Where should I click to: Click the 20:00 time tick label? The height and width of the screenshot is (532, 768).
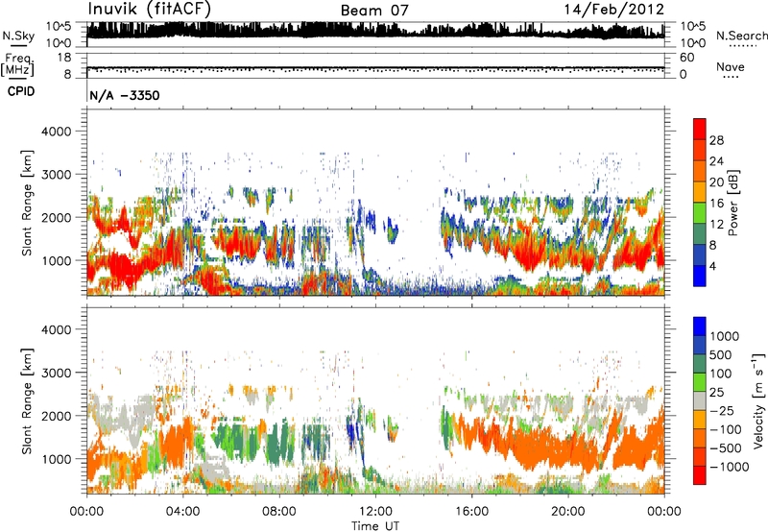(x=568, y=512)
